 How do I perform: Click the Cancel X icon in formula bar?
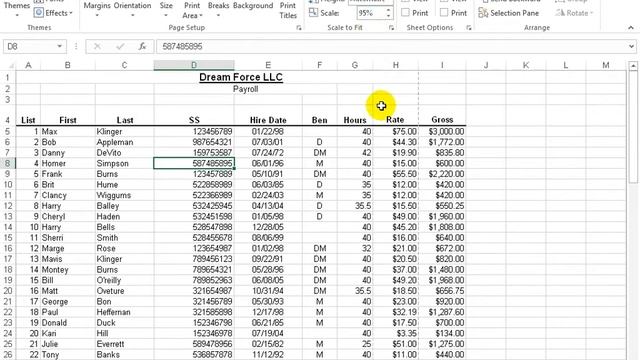pyautogui.click(x=97, y=47)
